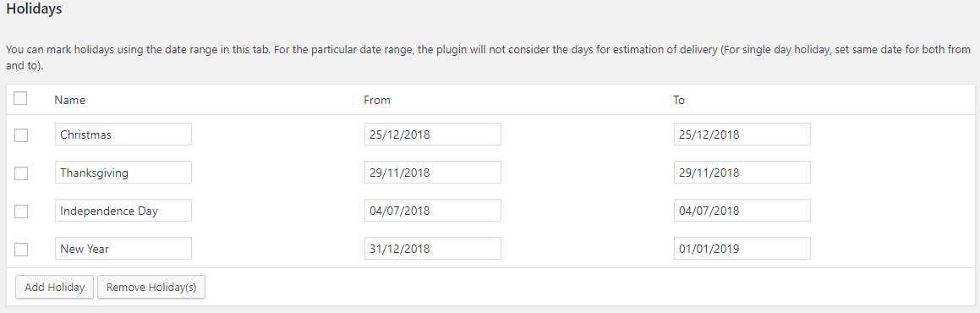Open the Christmas From date field
Screen dimensions: 980x313
(432, 135)
